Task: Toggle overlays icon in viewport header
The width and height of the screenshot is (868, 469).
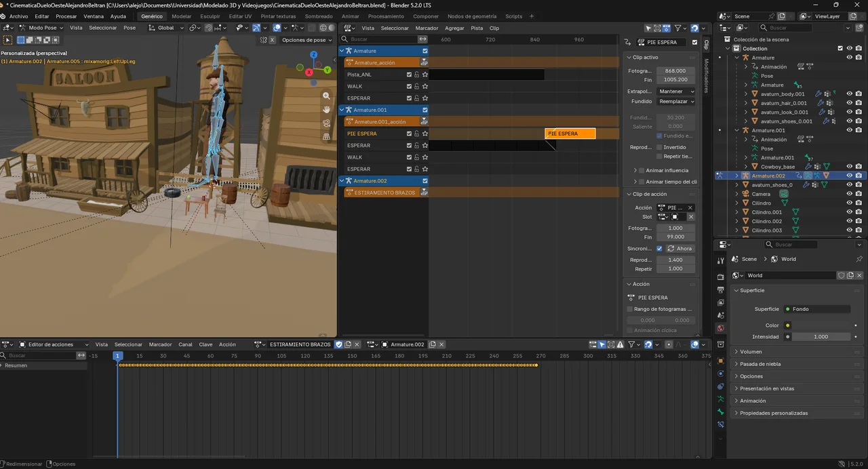Action: (x=277, y=28)
